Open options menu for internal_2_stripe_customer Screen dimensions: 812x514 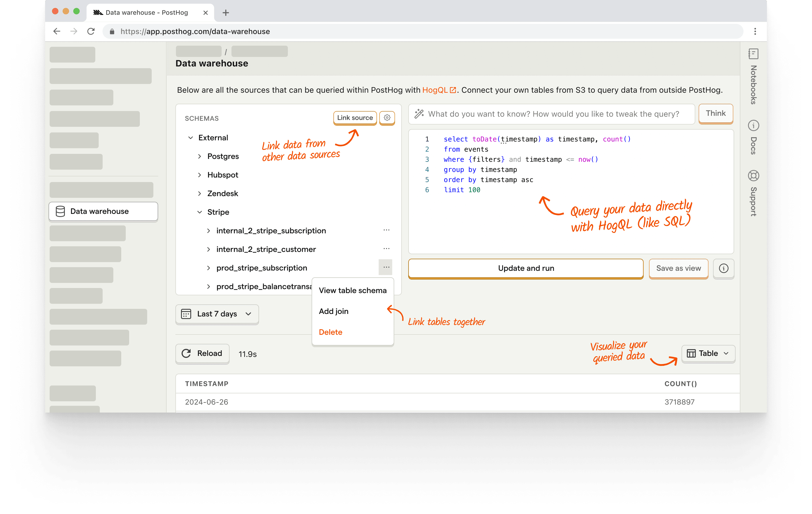(387, 249)
